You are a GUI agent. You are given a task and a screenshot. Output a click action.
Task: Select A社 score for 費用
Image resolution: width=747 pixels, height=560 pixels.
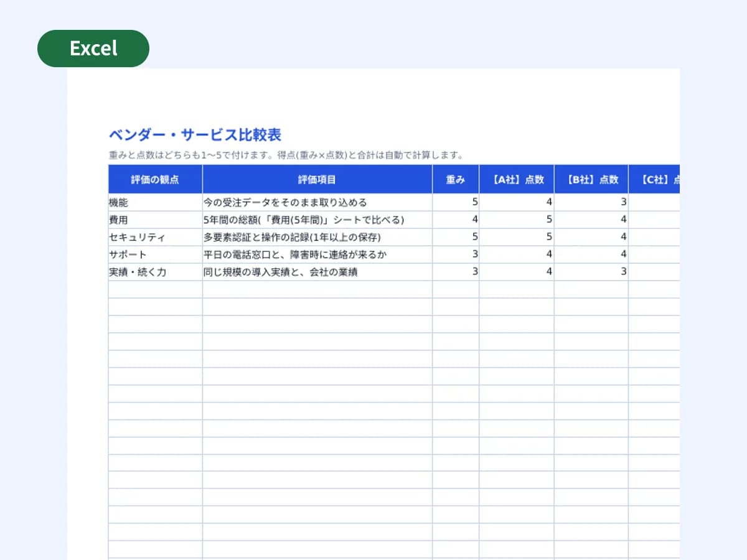point(516,220)
